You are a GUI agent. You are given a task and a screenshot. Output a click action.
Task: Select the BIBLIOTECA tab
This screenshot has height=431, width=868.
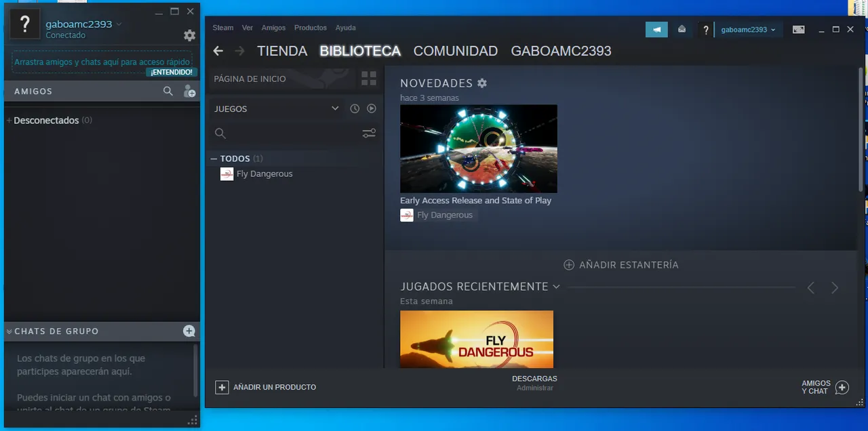pos(360,51)
